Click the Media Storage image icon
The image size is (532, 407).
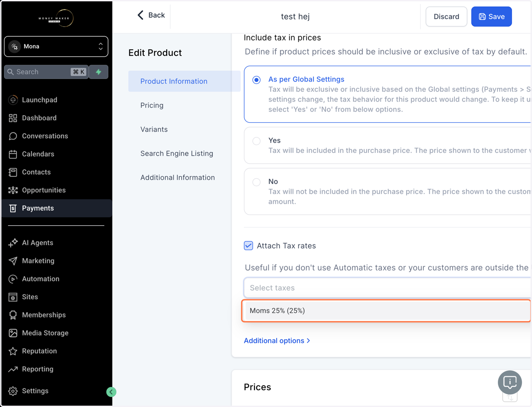click(x=13, y=333)
